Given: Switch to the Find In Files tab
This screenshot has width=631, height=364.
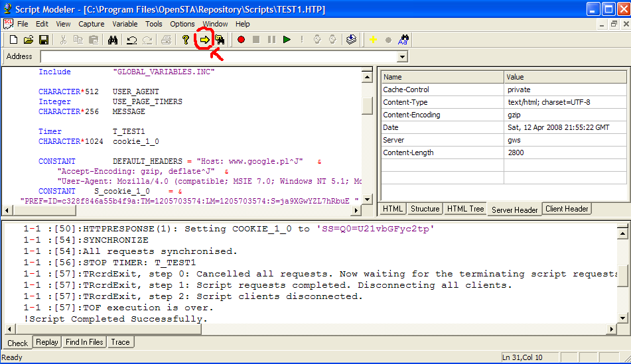Looking at the screenshot, I should [84, 342].
